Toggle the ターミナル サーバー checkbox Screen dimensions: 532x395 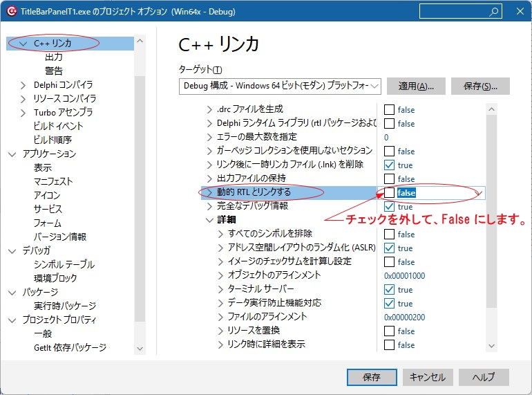(x=390, y=290)
